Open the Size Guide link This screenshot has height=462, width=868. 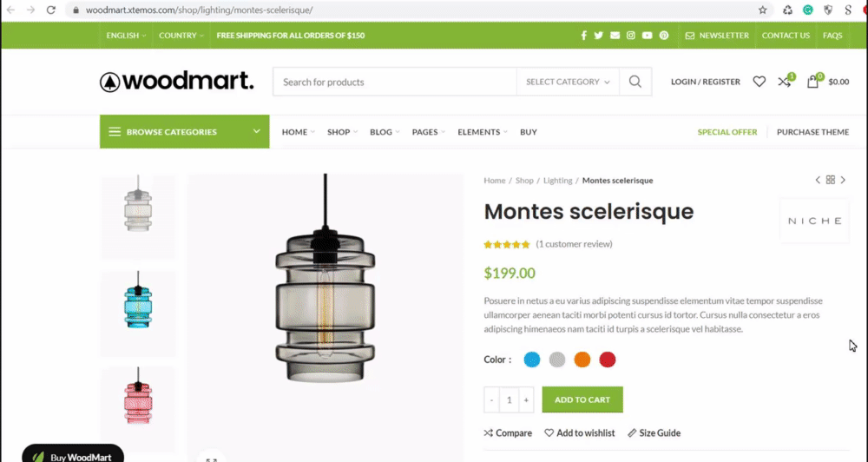click(654, 433)
